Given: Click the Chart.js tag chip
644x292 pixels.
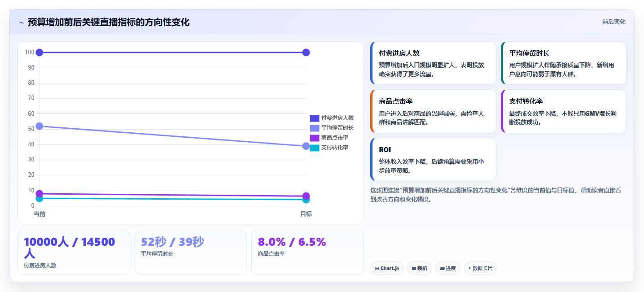Looking at the screenshot, I should coord(387,268).
